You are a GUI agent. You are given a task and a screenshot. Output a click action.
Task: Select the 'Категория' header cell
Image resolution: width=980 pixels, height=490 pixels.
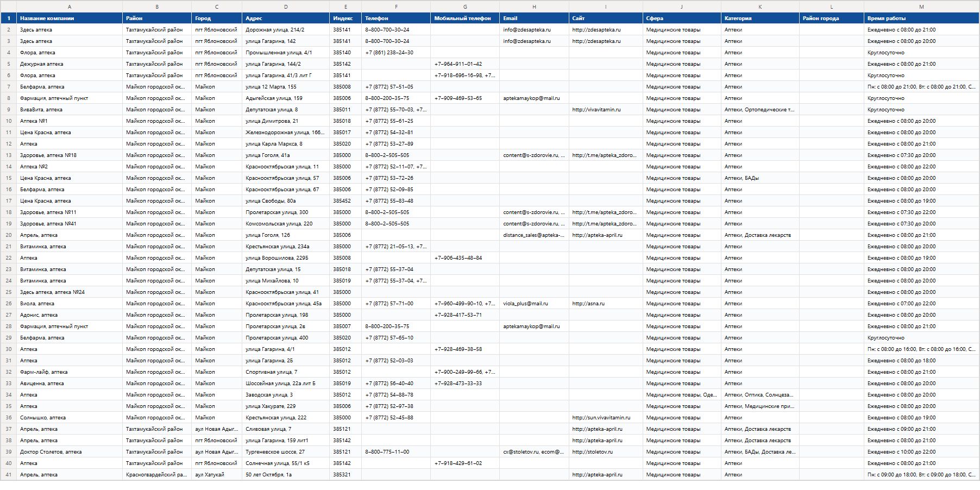click(760, 18)
